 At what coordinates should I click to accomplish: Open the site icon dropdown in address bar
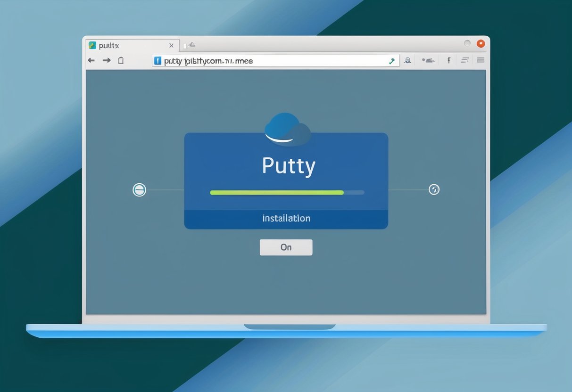[157, 60]
